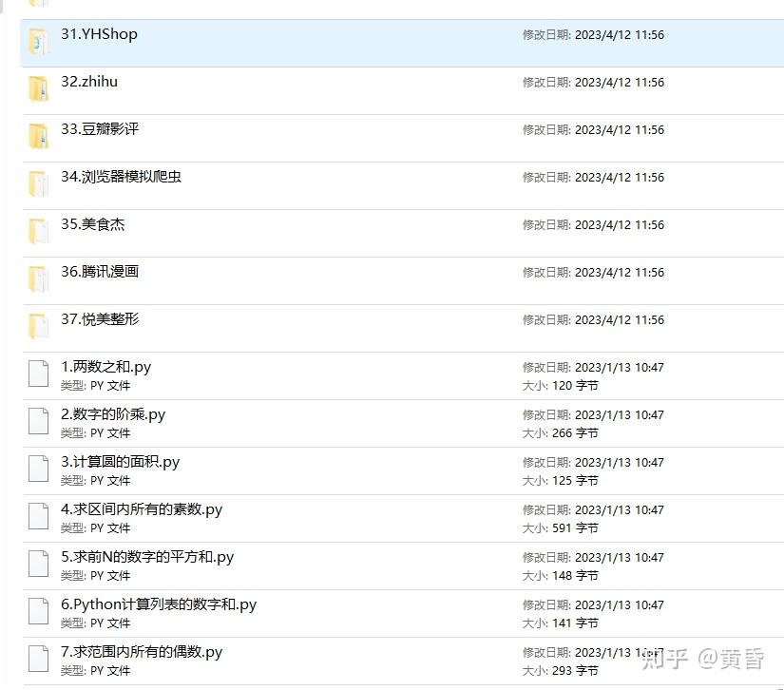
Task: Click the 34.浏览器模拟爬虫 folder icon
Action: click(x=39, y=184)
